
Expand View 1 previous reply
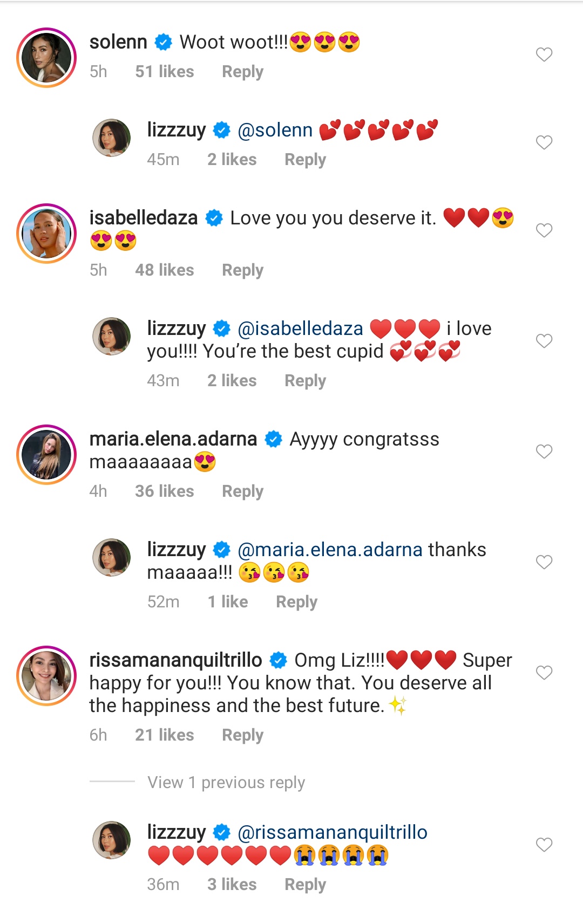[226, 782]
